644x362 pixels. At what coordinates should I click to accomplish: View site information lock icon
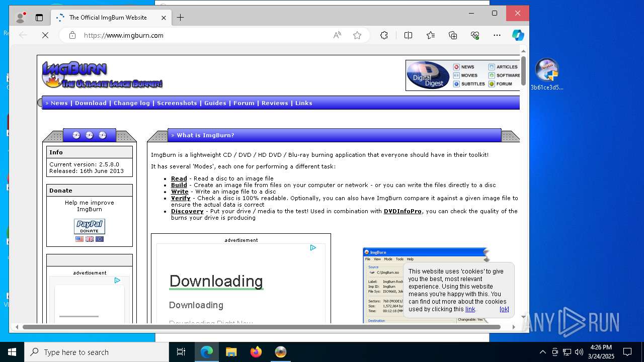(72, 35)
